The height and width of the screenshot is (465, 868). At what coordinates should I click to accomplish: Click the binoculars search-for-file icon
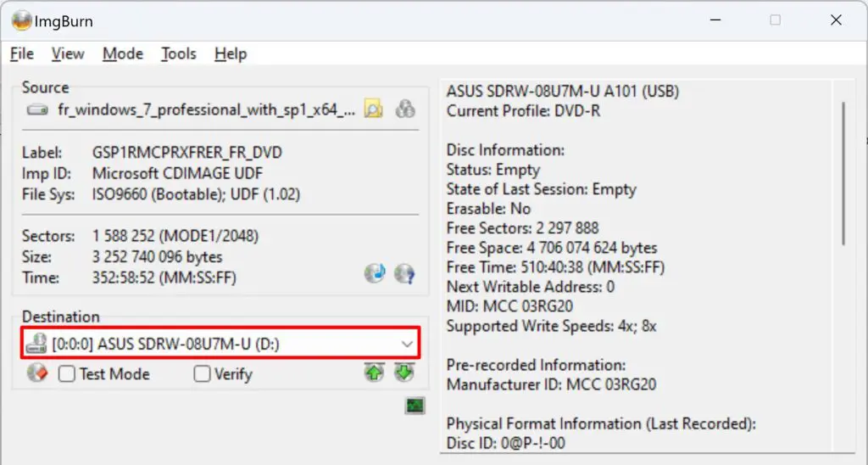tap(405, 109)
